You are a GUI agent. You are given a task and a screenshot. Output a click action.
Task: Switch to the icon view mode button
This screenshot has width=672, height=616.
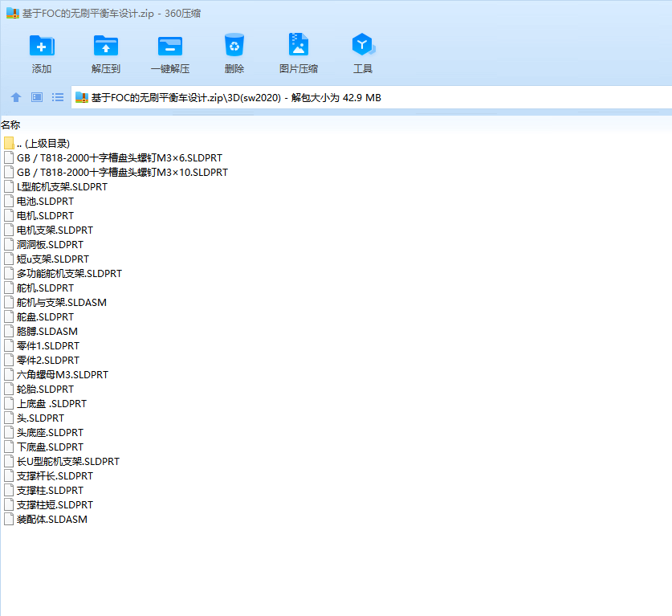click(x=37, y=97)
